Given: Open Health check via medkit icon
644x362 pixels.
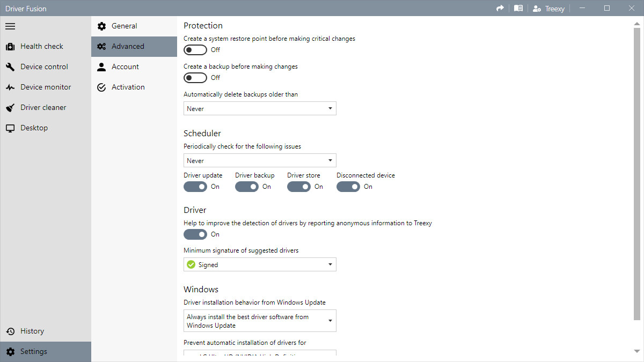Looking at the screenshot, I should point(10,47).
